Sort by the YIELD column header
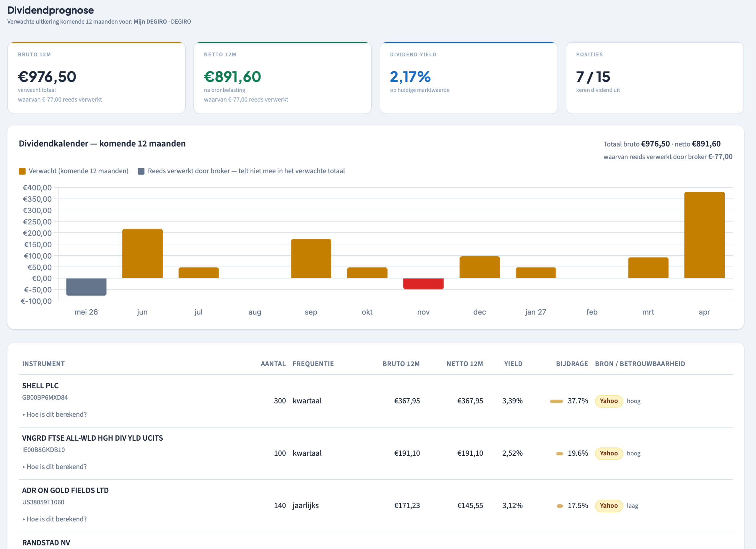Viewport: 756px width, 549px height. (513, 364)
